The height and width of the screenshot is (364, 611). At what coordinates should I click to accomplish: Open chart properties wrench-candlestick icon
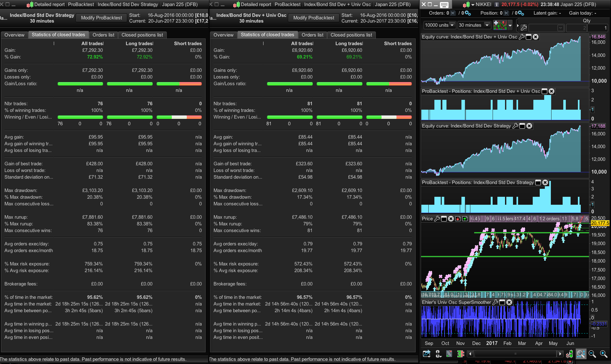[569, 354]
